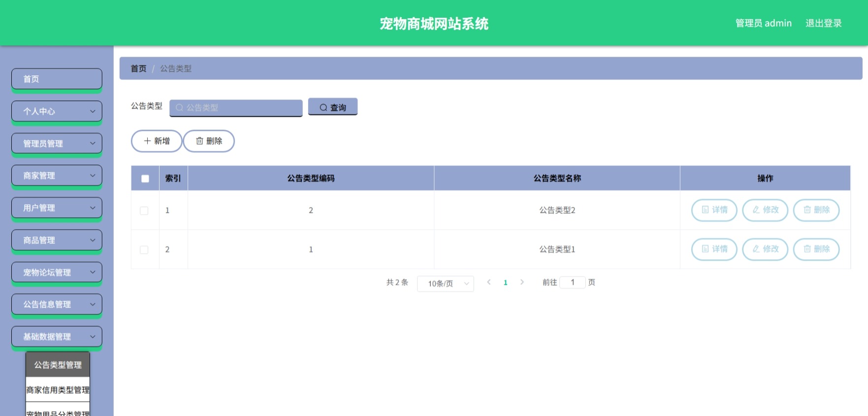Focus the 公告类型 search input field
Viewport: 868px width, 416px height.
236,107
